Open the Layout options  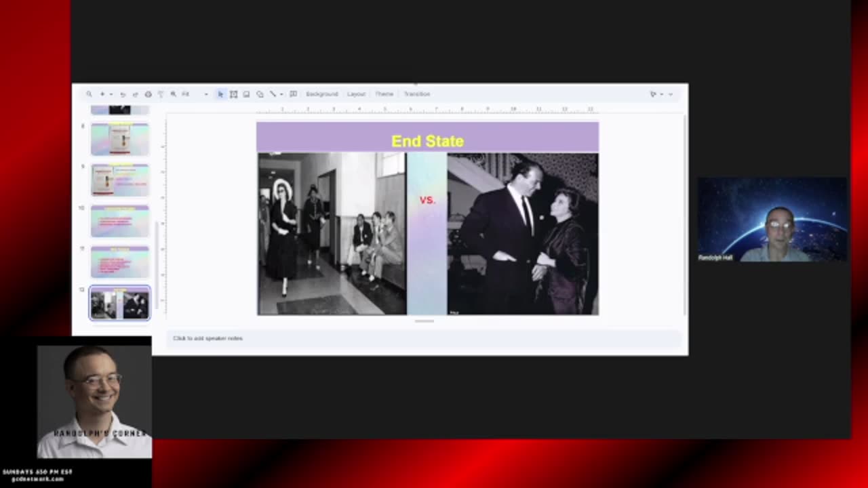pos(356,94)
